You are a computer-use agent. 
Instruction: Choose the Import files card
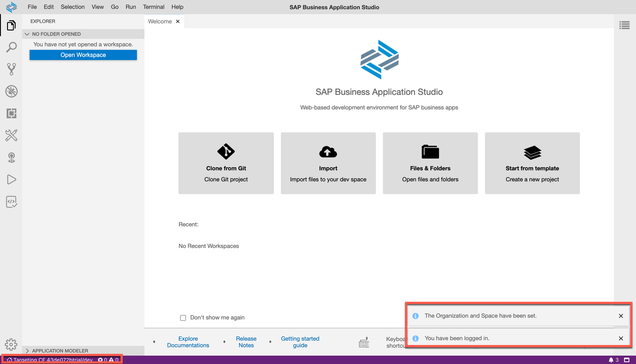click(x=328, y=163)
